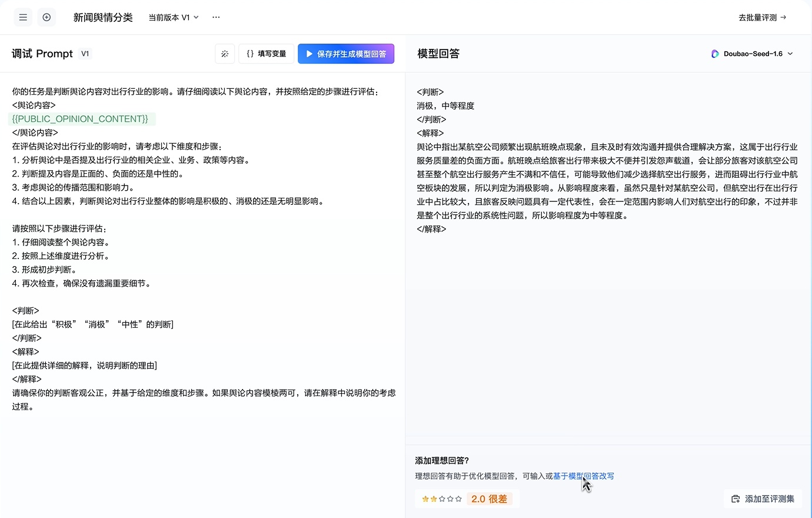Image resolution: width=812 pixels, height=518 pixels.
Task: Expand the 当前版本 V1 version dropdown
Action: click(x=174, y=18)
